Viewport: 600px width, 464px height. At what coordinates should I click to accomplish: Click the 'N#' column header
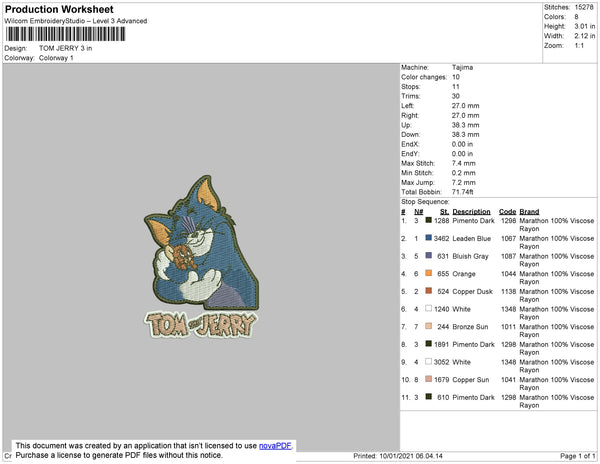(419, 212)
